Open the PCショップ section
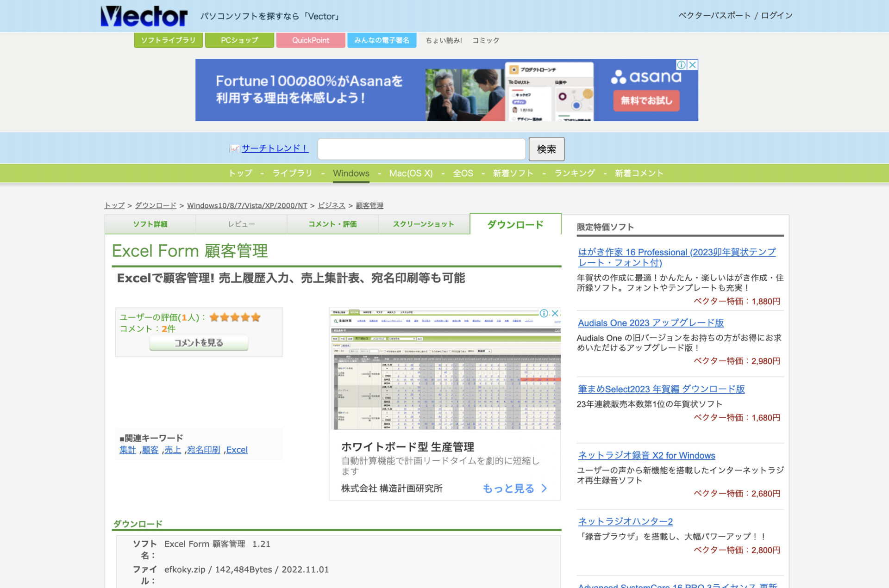 pyautogui.click(x=239, y=40)
